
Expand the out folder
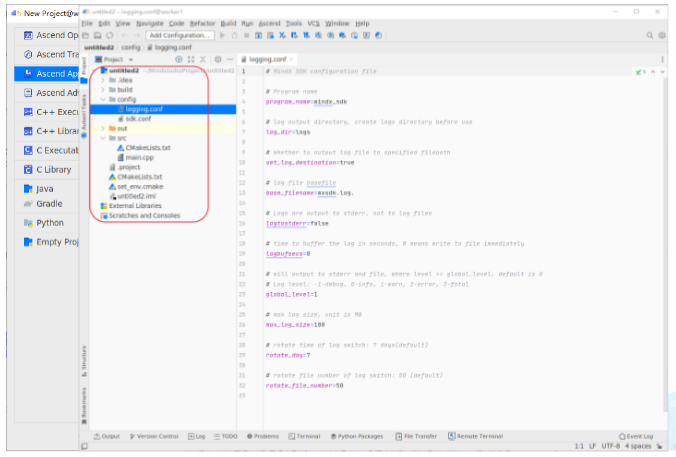103,128
